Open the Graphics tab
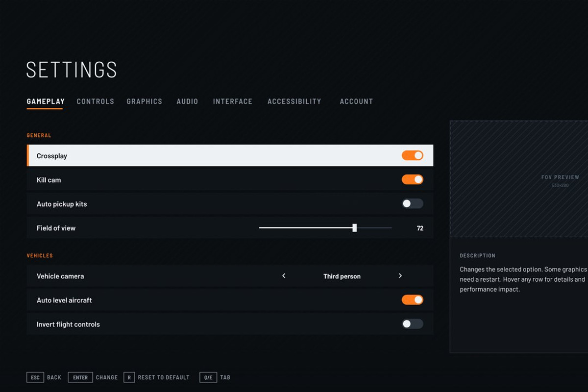Viewport: 588px width, 392px height. click(144, 101)
